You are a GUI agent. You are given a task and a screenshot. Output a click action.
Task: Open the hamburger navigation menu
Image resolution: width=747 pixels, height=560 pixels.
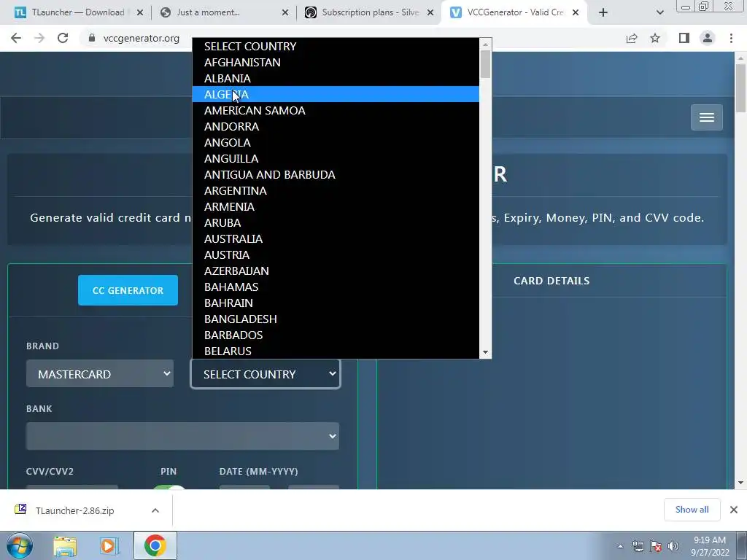coord(706,117)
